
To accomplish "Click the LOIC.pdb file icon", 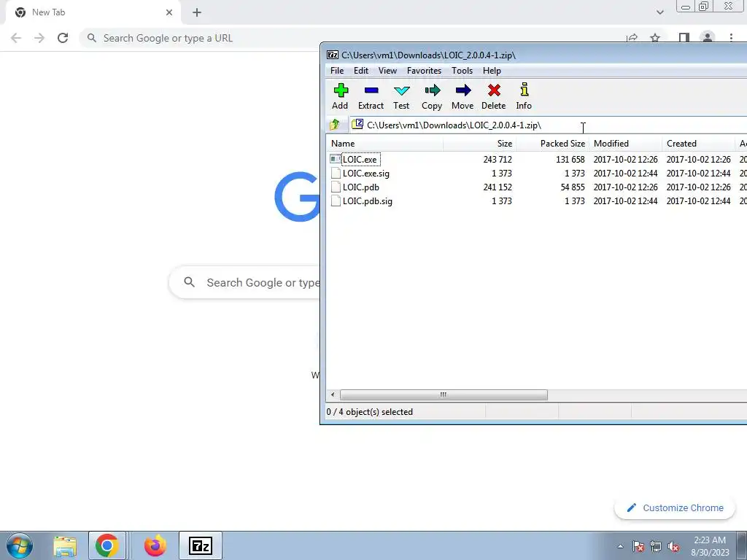I will (x=336, y=187).
